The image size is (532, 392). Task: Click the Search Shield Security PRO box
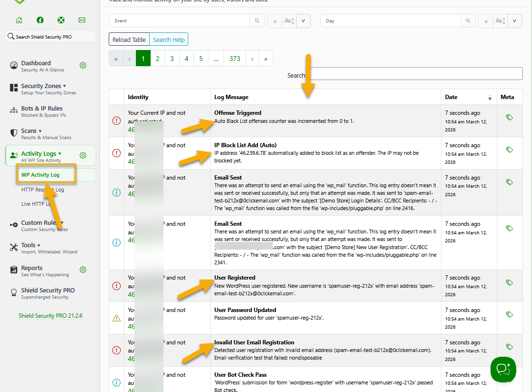tap(51, 37)
